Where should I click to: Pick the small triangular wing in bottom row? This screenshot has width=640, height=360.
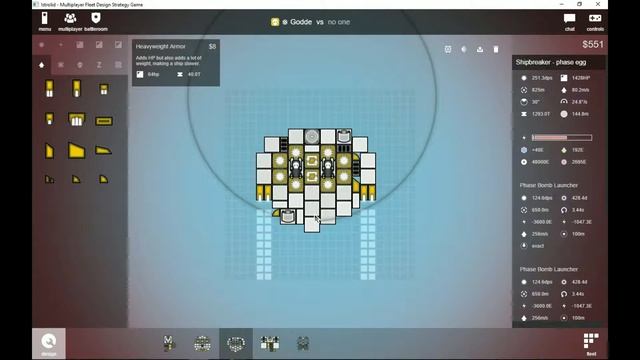(x=76, y=179)
